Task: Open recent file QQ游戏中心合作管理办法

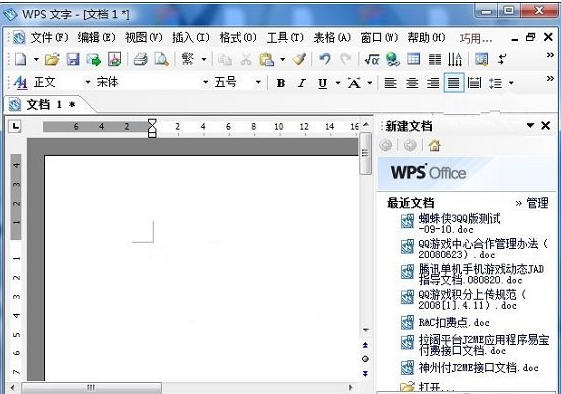Action: 483,249
